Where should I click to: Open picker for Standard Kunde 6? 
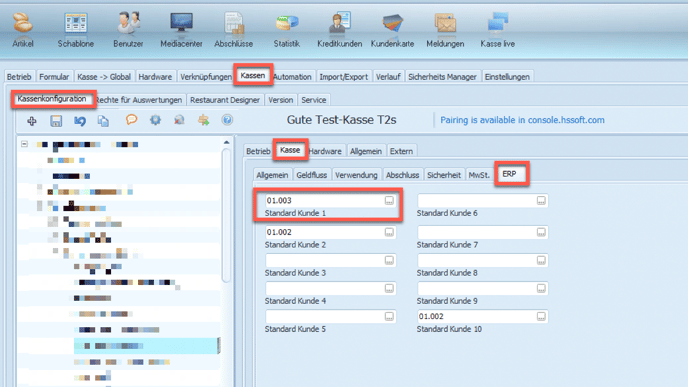(x=541, y=201)
